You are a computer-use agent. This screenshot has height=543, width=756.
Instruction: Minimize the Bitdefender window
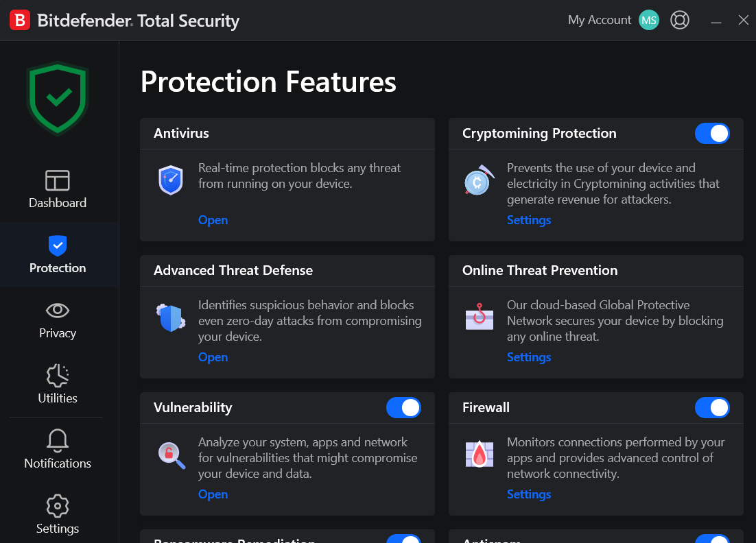716,21
